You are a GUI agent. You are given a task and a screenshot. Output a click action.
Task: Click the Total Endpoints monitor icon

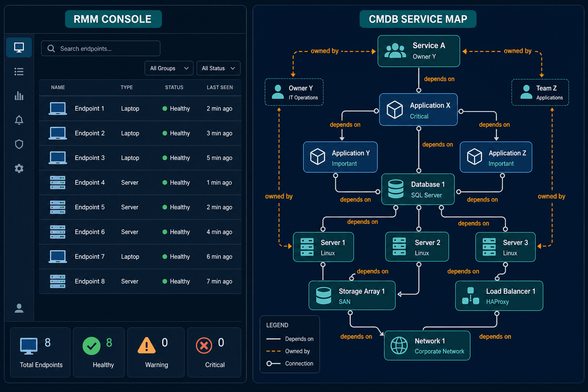pyautogui.click(x=29, y=346)
